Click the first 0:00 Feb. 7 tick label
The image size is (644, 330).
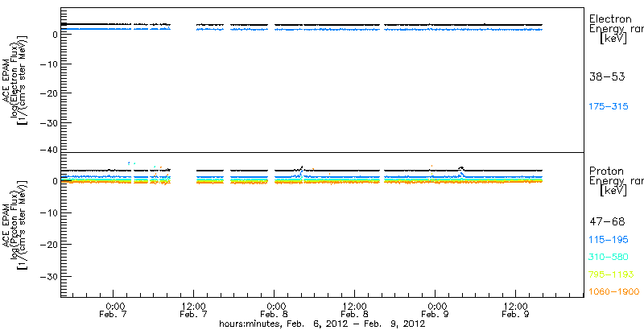pyautogui.click(x=114, y=311)
